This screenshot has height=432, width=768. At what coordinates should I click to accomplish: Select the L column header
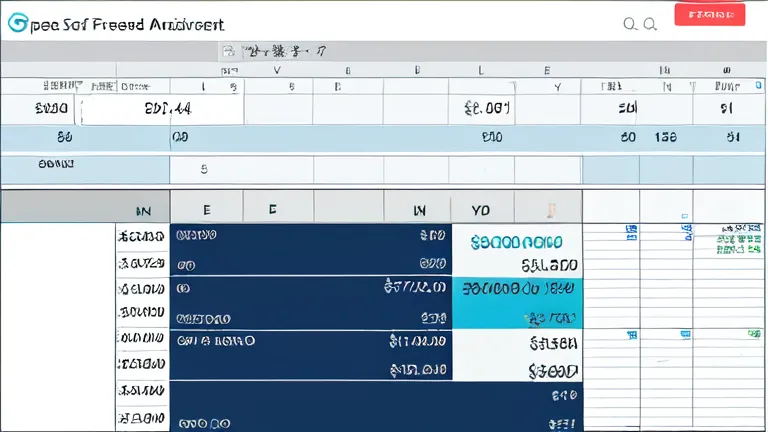point(481,70)
